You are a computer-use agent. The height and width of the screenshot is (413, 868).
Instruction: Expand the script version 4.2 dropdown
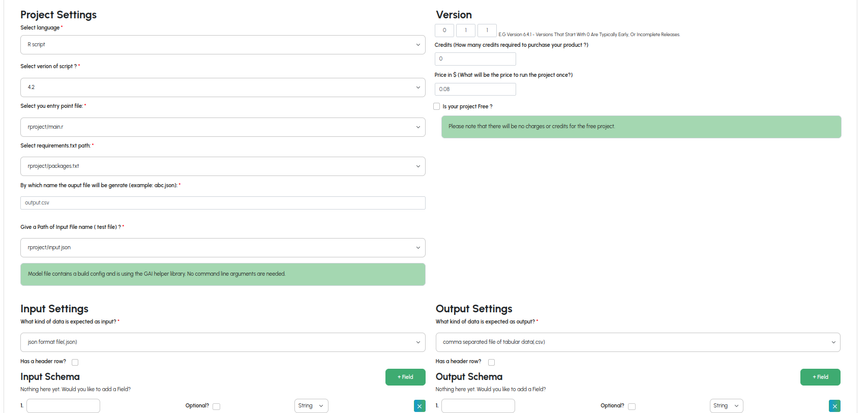click(x=223, y=87)
